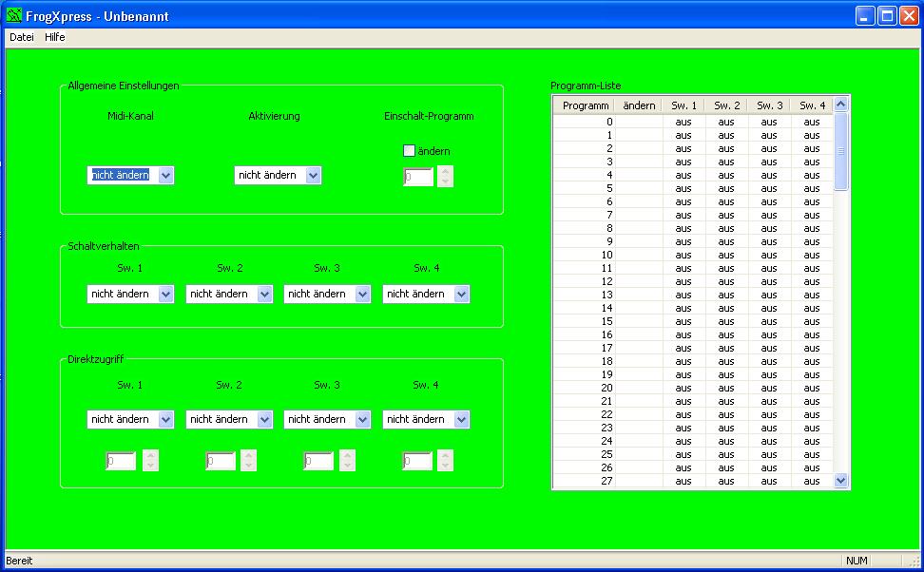Select program row 15 in list
This screenshot has height=572, width=924.
click(693, 322)
